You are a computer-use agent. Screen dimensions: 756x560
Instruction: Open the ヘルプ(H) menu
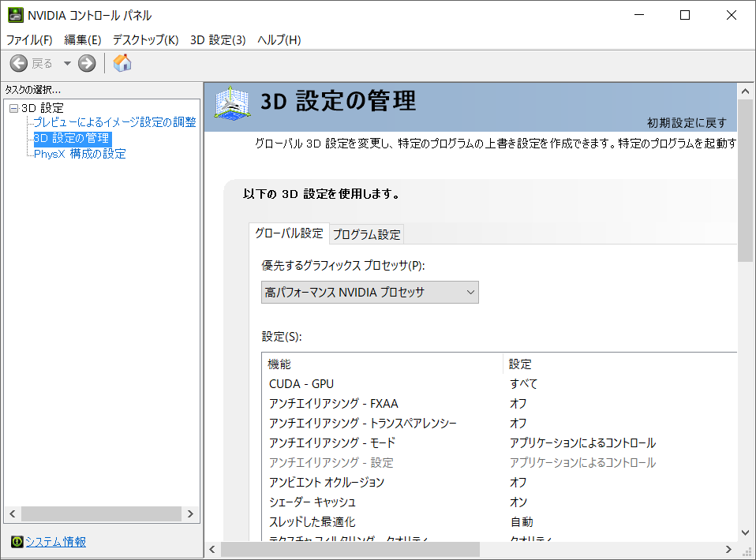pos(279,39)
